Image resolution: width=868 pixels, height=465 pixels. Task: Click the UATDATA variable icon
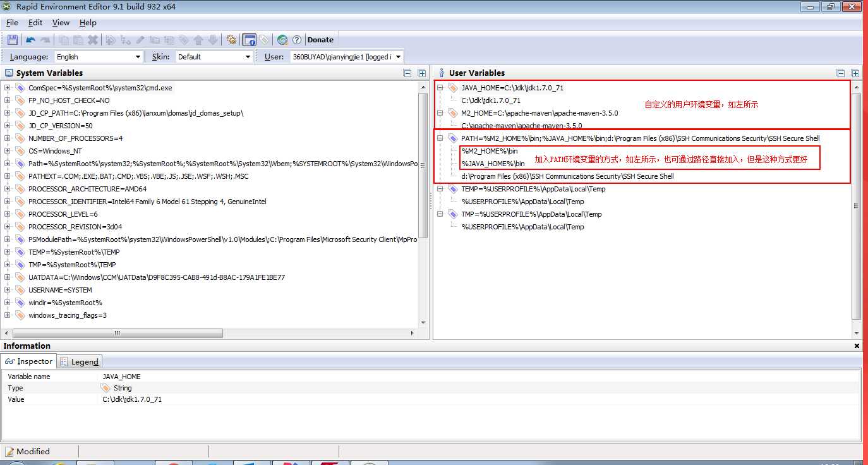click(x=20, y=277)
